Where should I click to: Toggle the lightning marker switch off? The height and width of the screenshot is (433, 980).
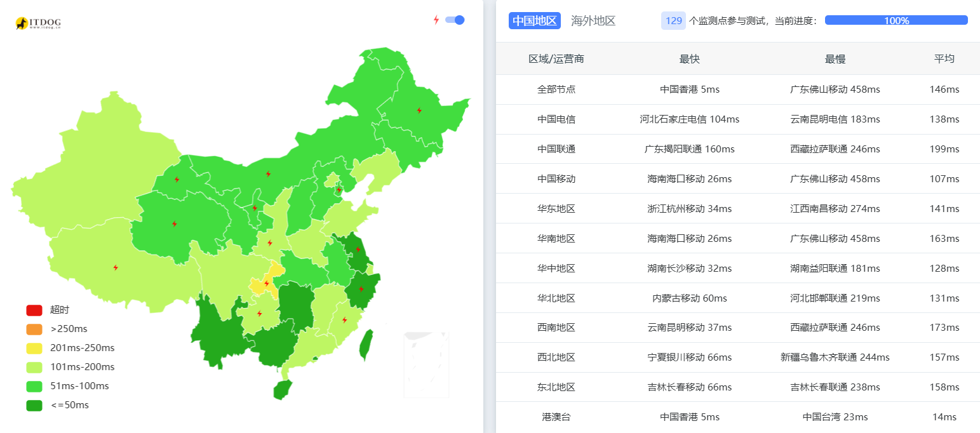[x=455, y=20]
